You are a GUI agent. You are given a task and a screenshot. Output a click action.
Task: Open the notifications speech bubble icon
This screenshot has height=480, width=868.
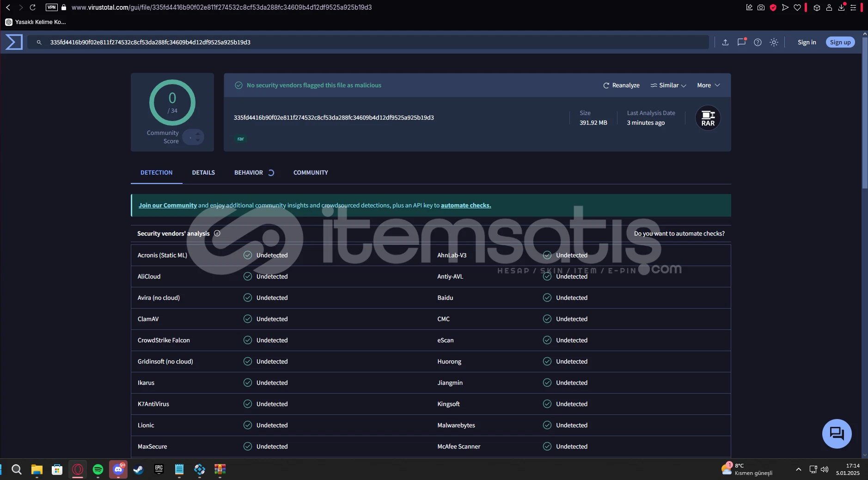pyautogui.click(x=741, y=42)
